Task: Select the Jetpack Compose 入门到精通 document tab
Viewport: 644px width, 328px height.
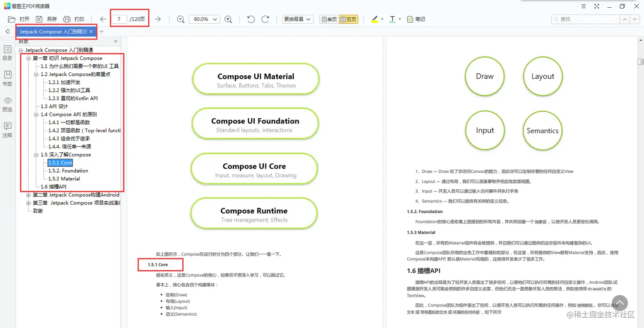Action: (53, 31)
